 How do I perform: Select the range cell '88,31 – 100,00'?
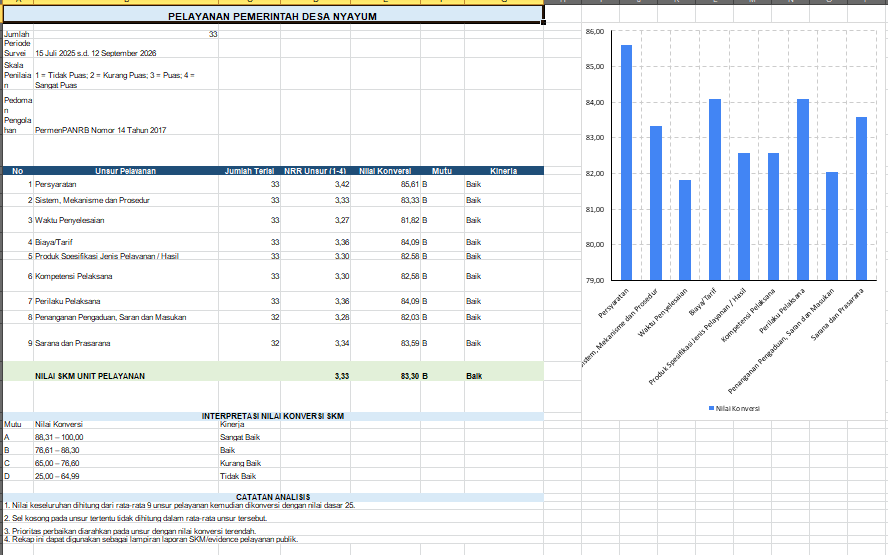coord(126,437)
